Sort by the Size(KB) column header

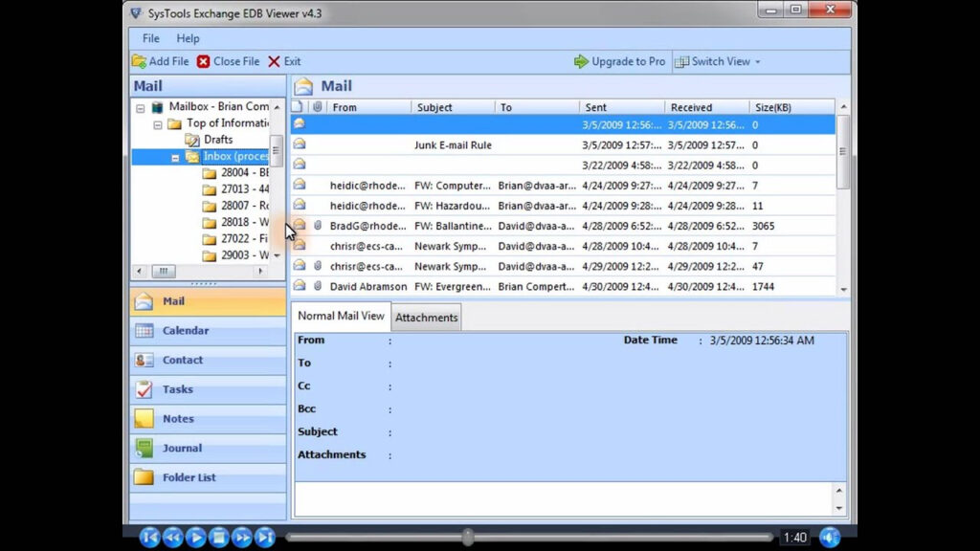(791, 107)
